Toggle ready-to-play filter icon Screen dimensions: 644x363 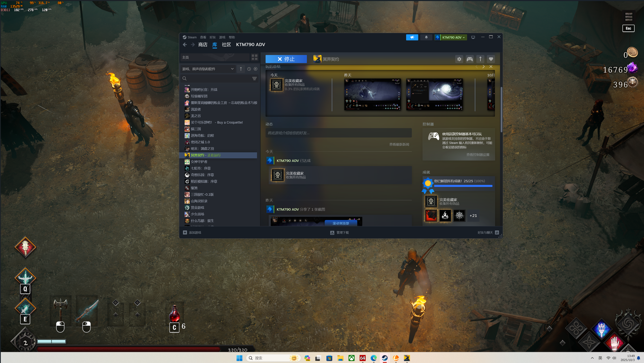(255, 69)
